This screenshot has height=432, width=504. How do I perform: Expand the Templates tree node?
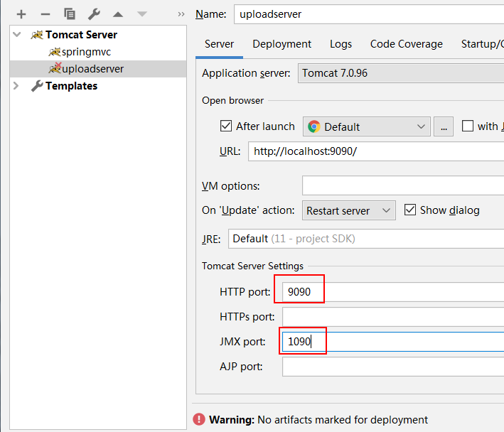click(x=16, y=86)
